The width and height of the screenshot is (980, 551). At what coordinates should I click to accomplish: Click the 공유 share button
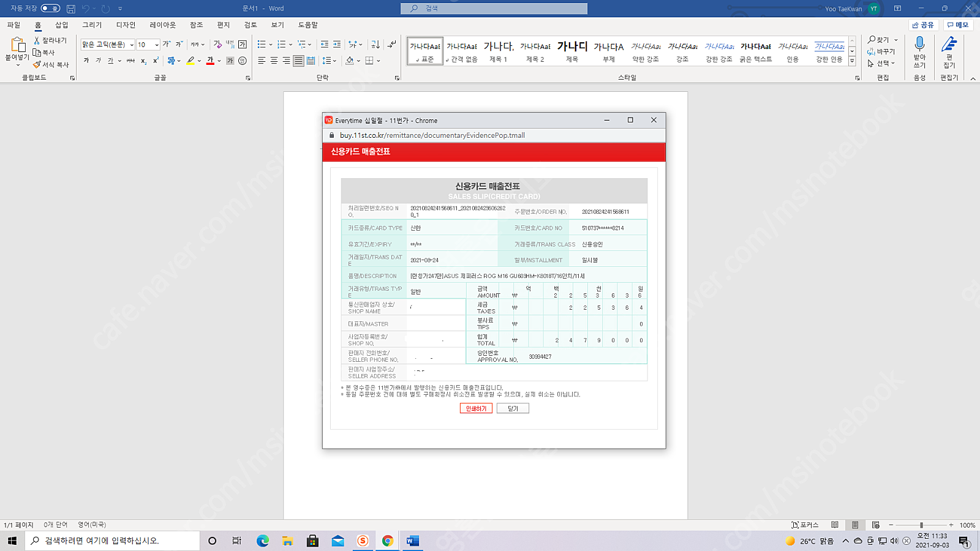923,25
